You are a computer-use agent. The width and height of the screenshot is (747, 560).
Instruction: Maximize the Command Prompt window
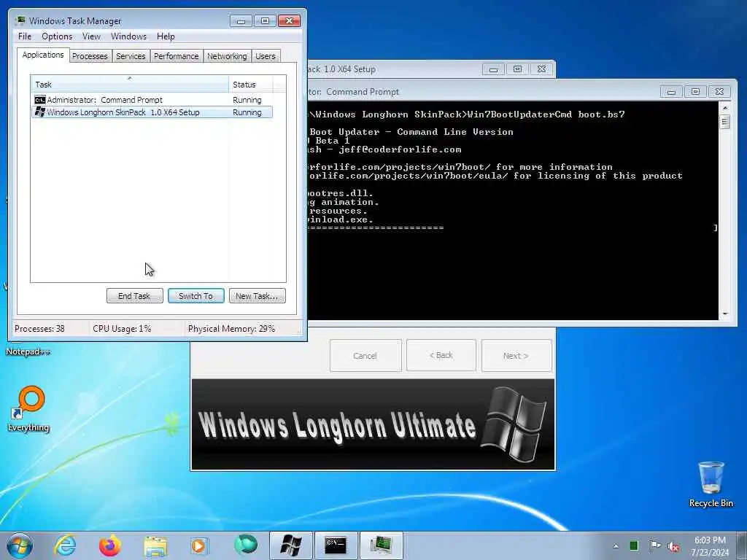coord(695,91)
